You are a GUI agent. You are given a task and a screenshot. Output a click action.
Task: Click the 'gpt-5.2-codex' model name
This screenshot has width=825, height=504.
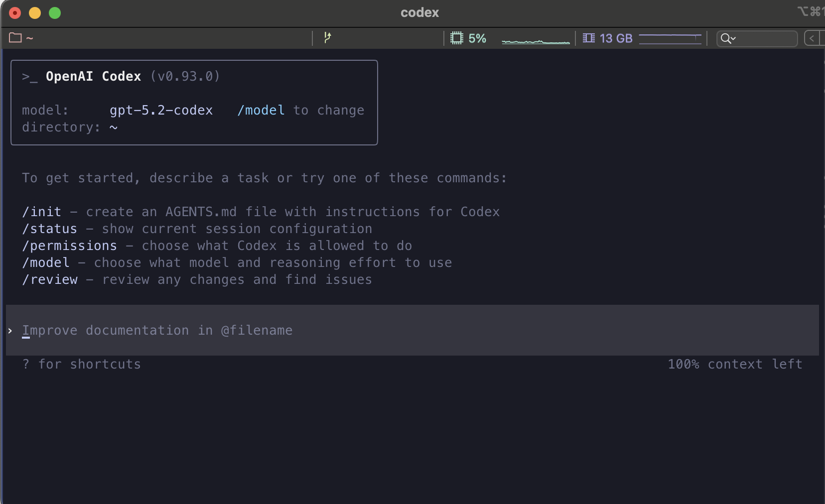161,110
